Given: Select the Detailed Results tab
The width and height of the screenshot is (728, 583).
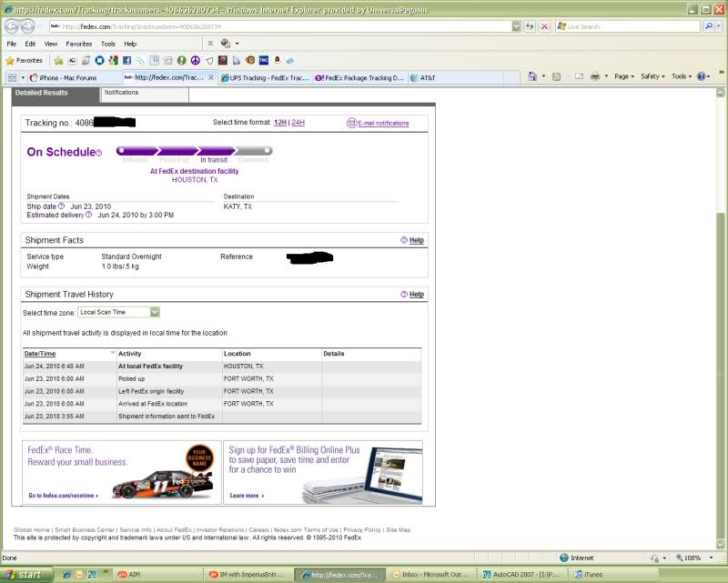Looking at the screenshot, I should coord(55,94).
